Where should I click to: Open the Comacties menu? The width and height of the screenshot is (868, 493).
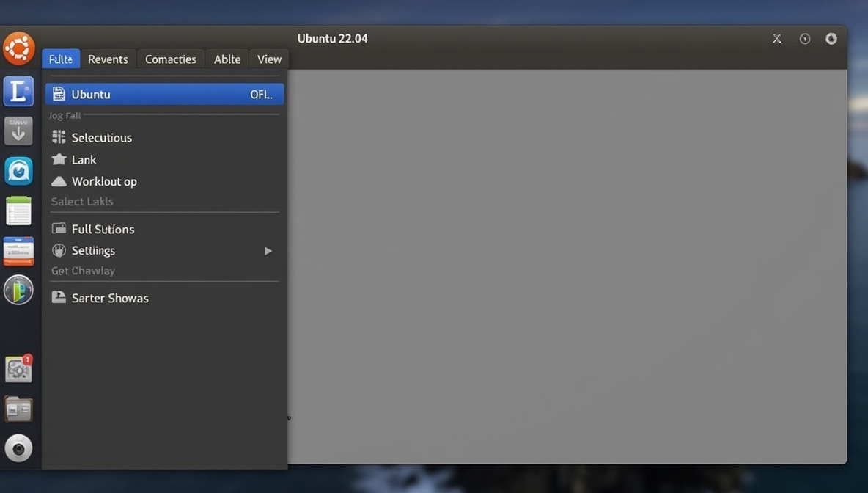tap(171, 59)
